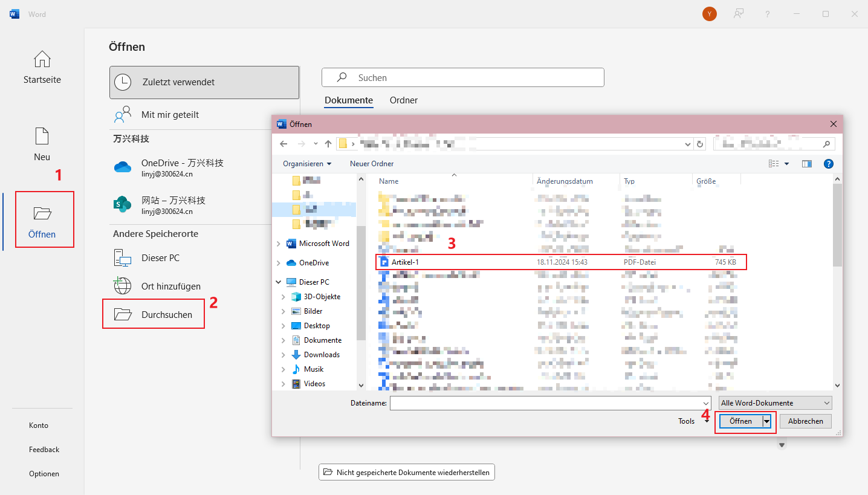868x495 pixels.
Task: Click the dialog Back arrow
Action: (x=284, y=144)
